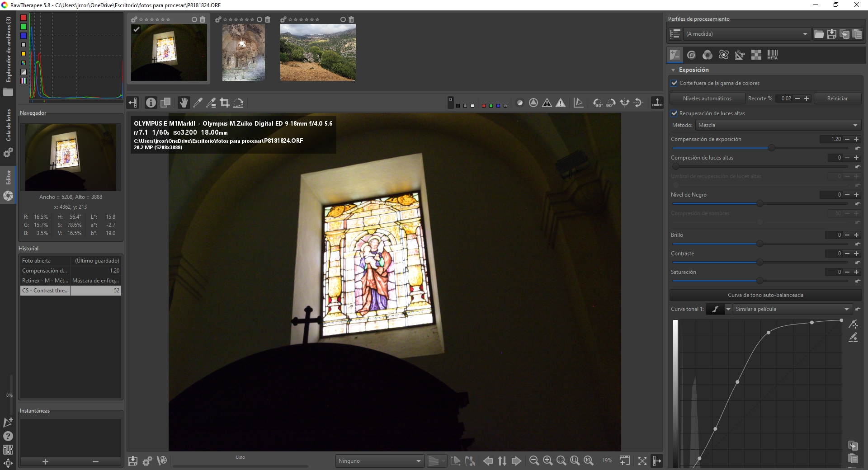This screenshot has height=470, width=868.
Task: Select the lockable color picker tool
Action: (211, 103)
